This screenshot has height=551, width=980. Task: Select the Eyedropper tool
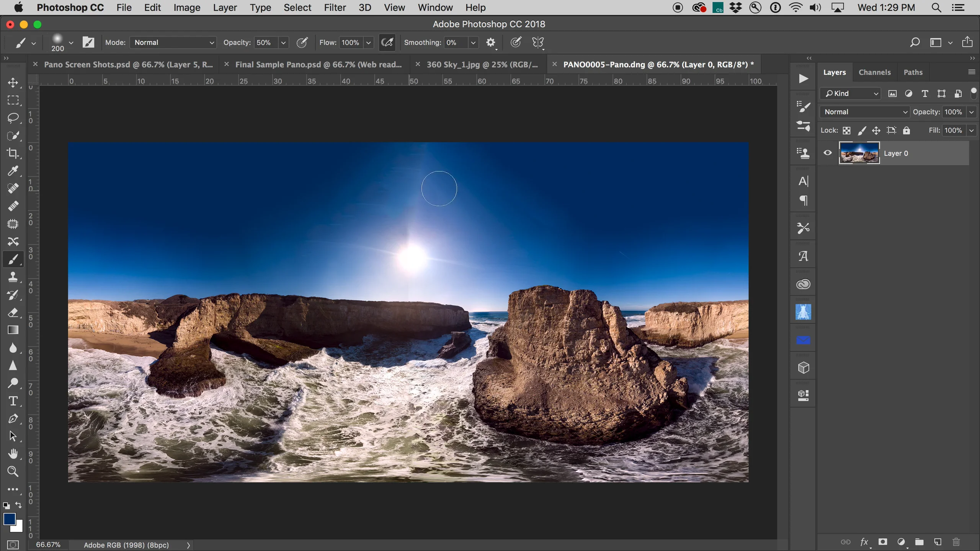(13, 171)
